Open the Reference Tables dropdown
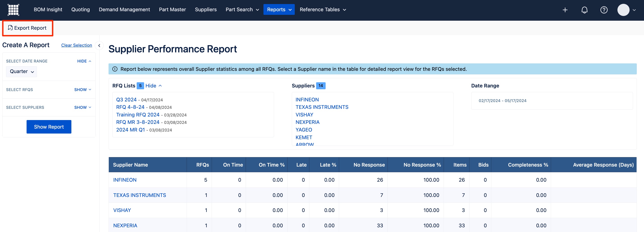This screenshot has height=232, width=644. click(x=322, y=9)
